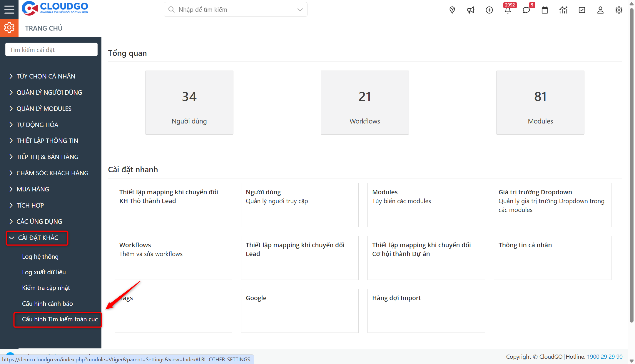Viewport: 635px width, 364px height.
Task: Open chat messages with 9 unread
Action: [x=526, y=10]
